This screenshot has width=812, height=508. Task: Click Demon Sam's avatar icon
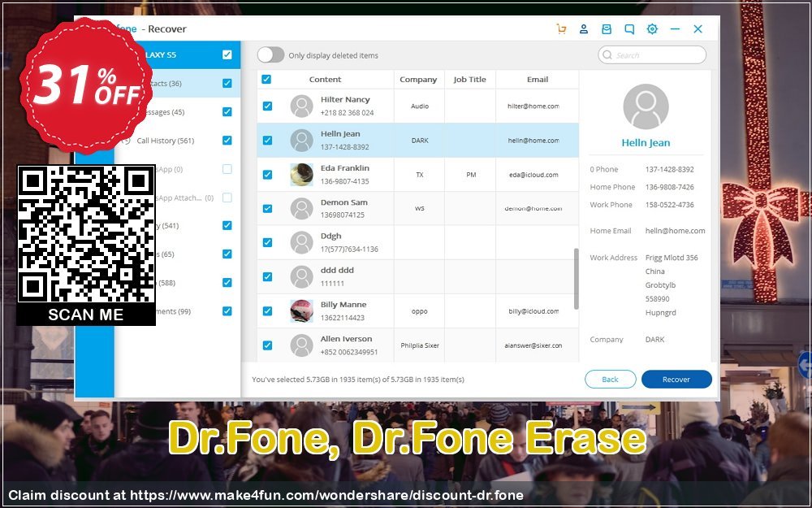[301, 208]
